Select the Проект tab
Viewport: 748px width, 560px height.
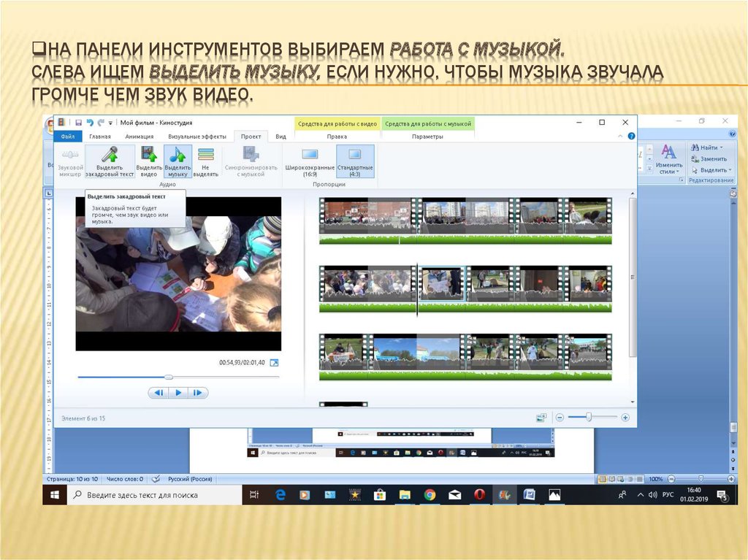(x=251, y=137)
